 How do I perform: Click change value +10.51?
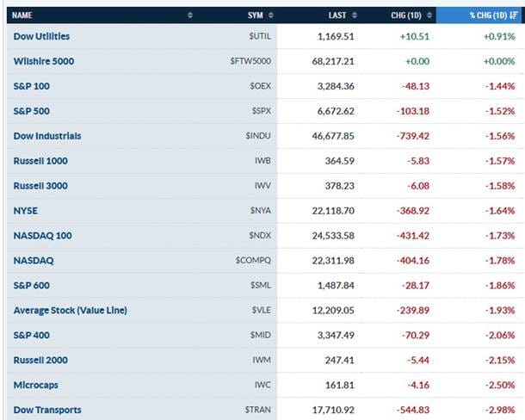click(x=415, y=36)
